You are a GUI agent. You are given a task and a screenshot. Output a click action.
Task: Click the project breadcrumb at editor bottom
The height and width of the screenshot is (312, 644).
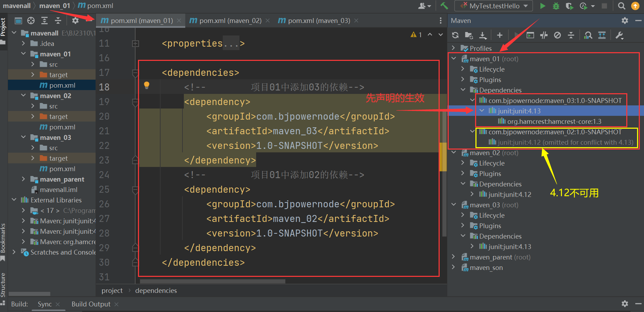[112, 290]
